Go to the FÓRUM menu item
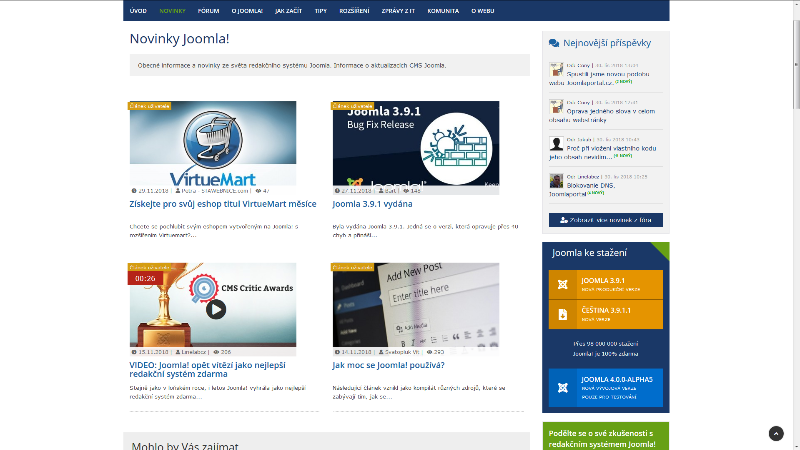 pyautogui.click(x=208, y=11)
